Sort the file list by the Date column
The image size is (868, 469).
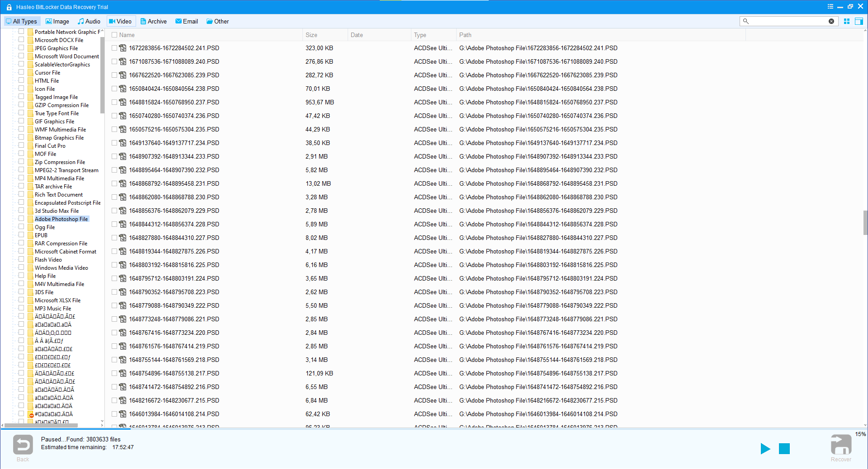coord(380,35)
